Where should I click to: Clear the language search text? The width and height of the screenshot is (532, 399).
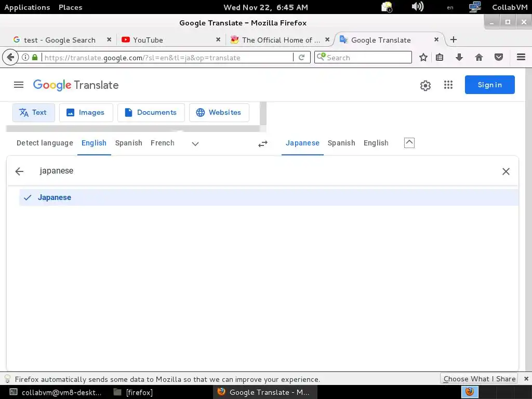pyautogui.click(x=506, y=171)
